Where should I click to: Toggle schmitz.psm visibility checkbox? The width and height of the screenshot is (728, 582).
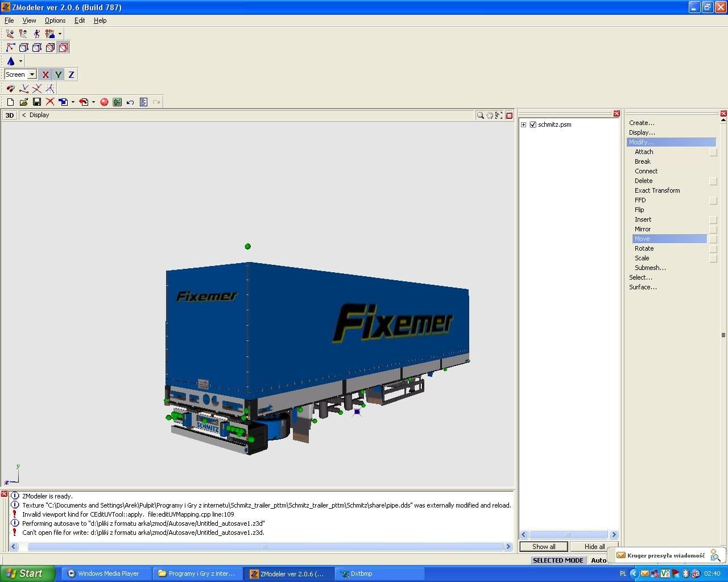pyautogui.click(x=533, y=124)
